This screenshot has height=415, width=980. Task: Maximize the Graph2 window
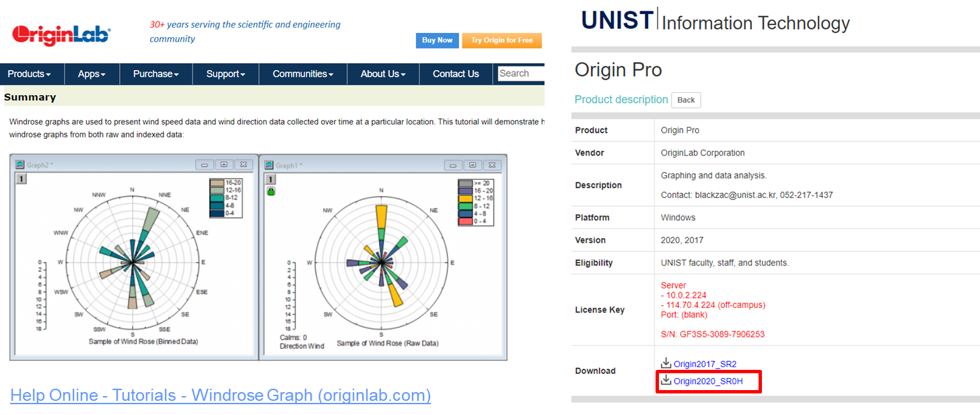click(224, 164)
